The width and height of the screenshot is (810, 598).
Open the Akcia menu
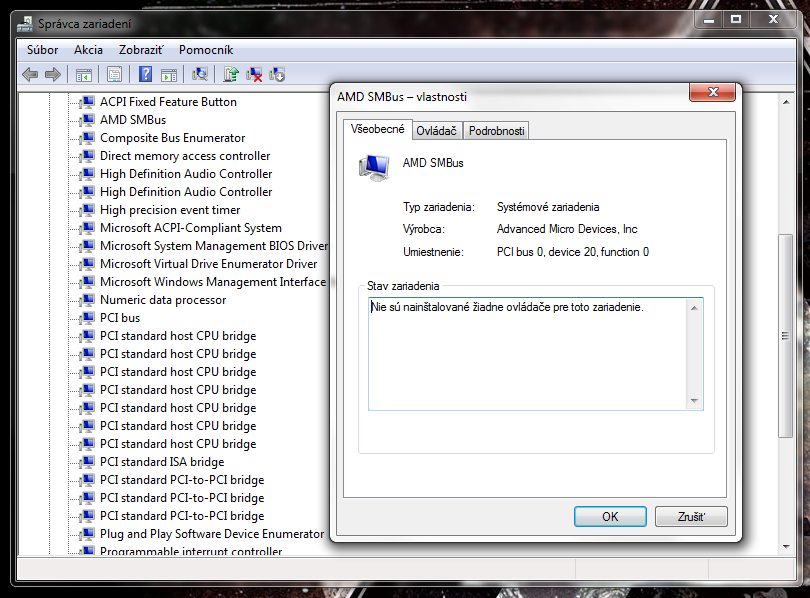pos(88,50)
